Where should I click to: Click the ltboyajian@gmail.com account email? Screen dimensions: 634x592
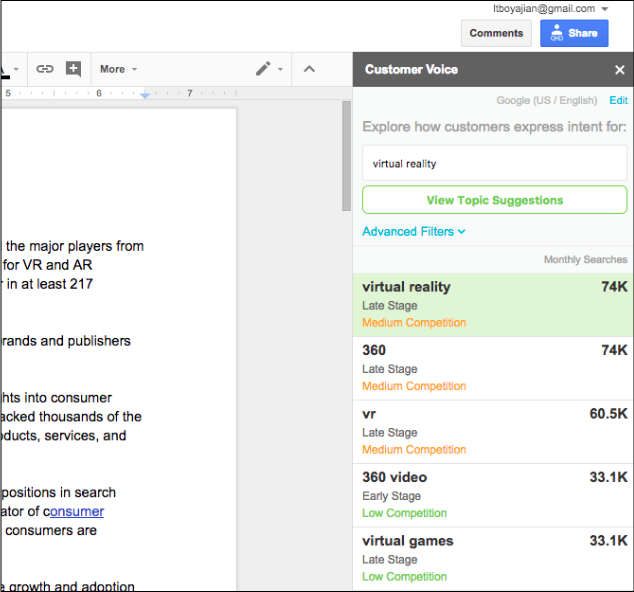pyautogui.click(x=544, y=8)
